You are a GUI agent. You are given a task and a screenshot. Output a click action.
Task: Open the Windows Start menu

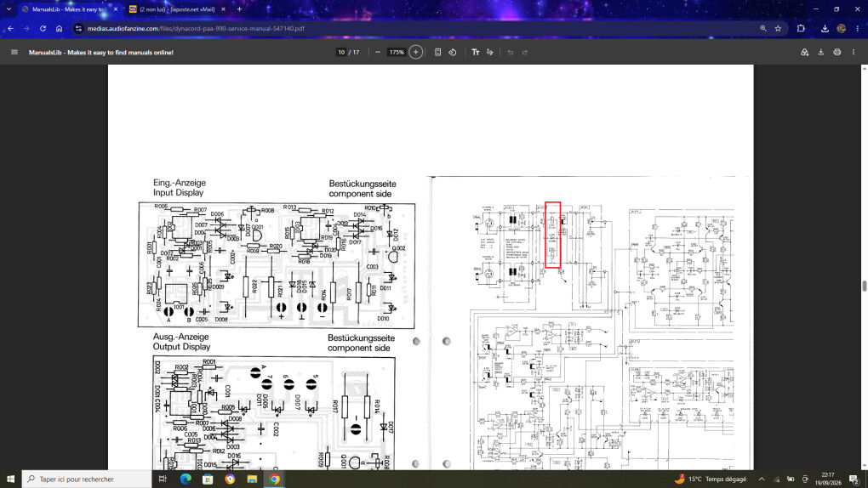(x=10, y=479)
